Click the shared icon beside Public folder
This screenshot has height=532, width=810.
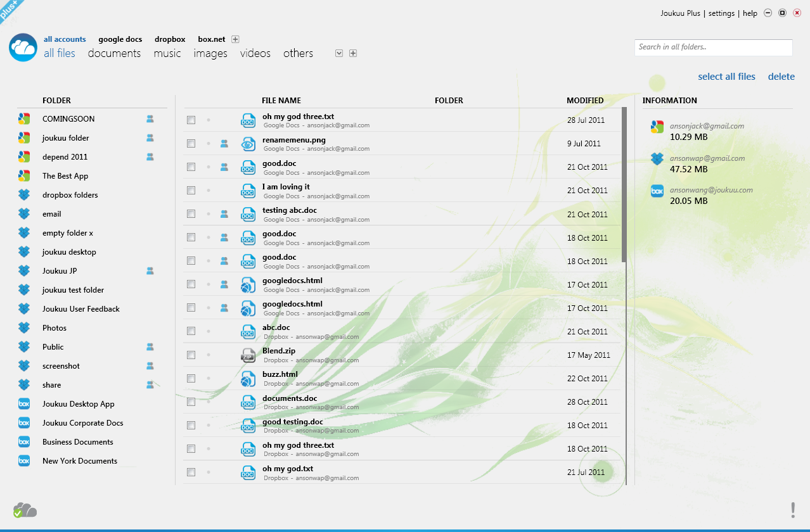[150, 346]
